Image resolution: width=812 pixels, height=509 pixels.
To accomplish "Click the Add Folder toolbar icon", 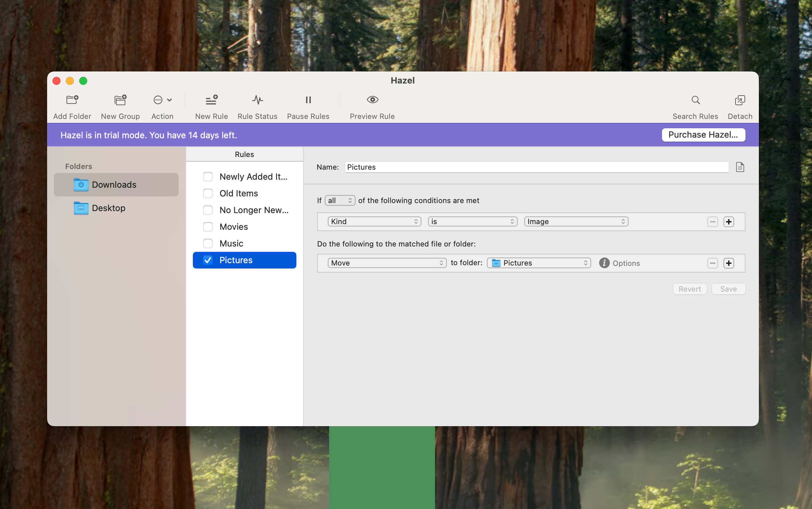I will pos(72,100).
